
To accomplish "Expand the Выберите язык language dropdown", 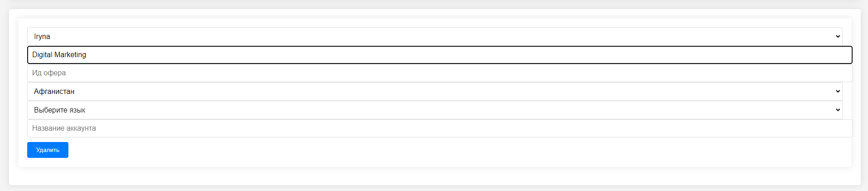I will tap(435, 110).
